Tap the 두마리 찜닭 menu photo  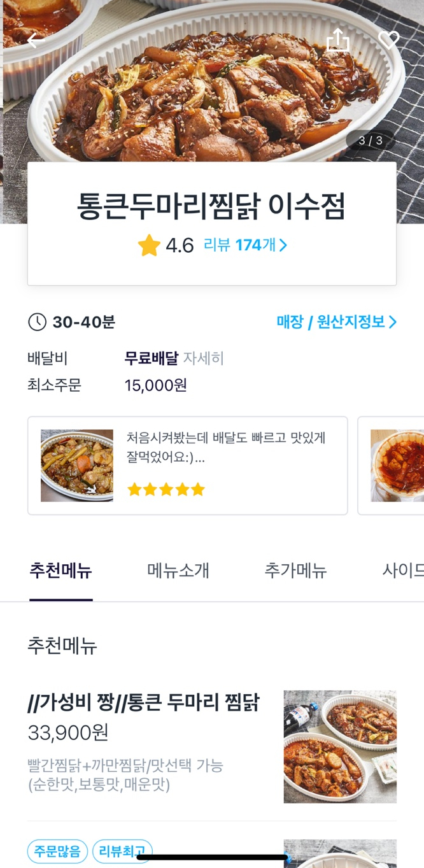click(x=340, y=746)
